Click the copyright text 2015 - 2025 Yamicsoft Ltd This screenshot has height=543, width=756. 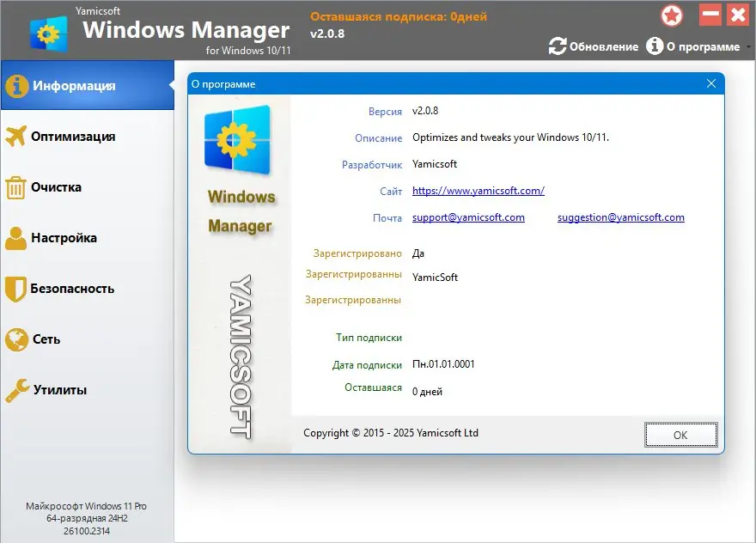point(391,433)
